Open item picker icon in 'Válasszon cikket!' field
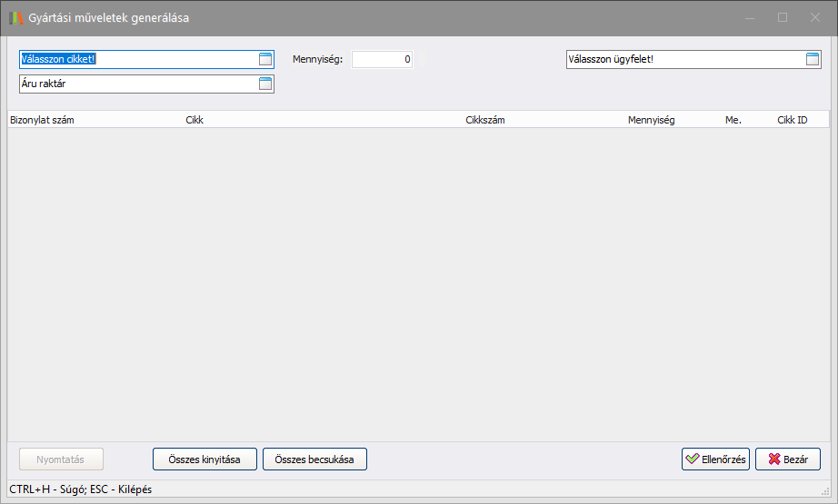This screenshot has height=504, width=838. tap(265, 60)
